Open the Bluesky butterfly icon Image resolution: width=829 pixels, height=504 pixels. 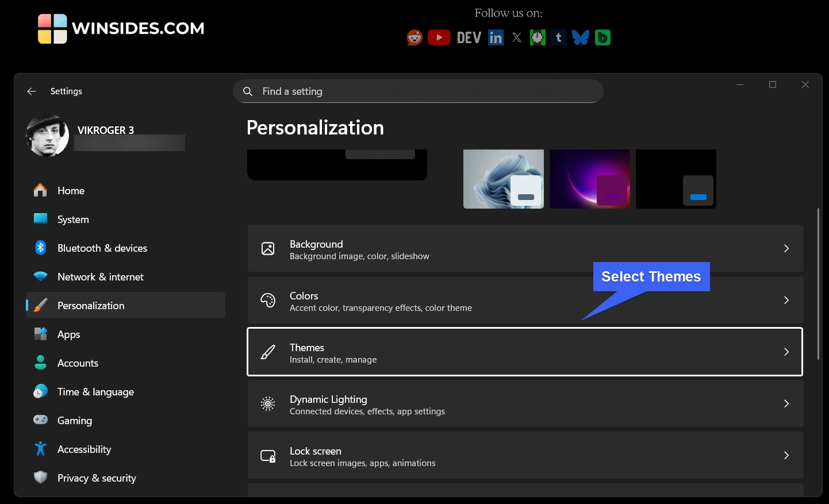[x=581, y=37]
